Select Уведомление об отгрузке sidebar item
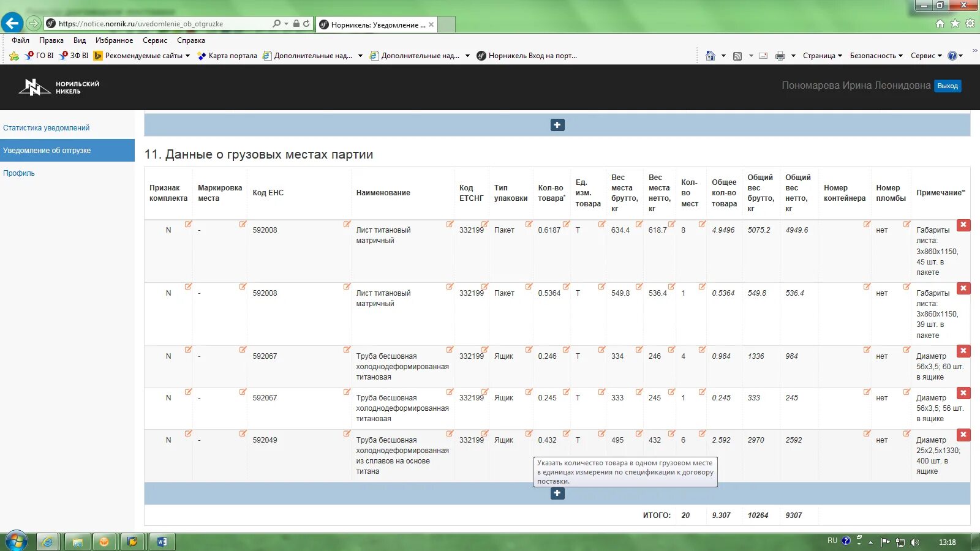The height and width of the screenshot is (551, 980). 67,150
